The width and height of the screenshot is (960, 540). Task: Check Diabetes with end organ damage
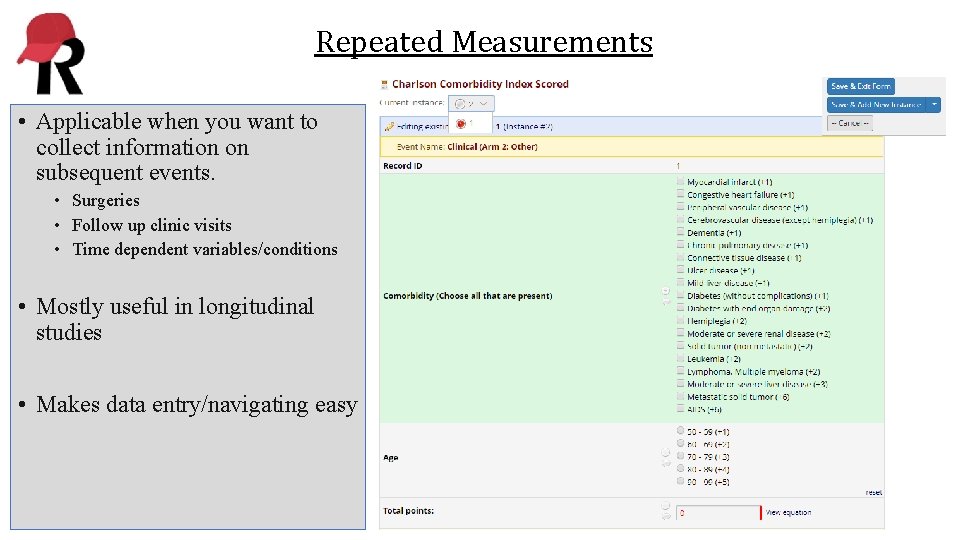[x=680, y=308]
